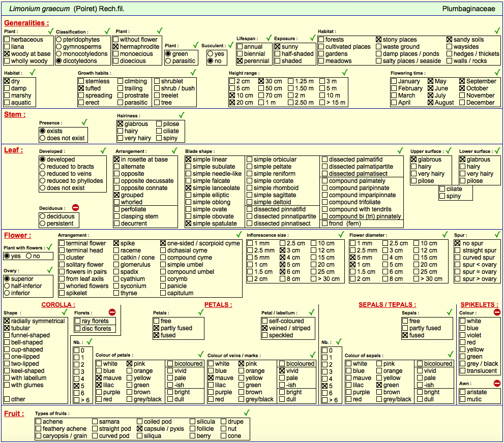
Task: Click the green check mark beside Exposure
Action: (312, 38)
